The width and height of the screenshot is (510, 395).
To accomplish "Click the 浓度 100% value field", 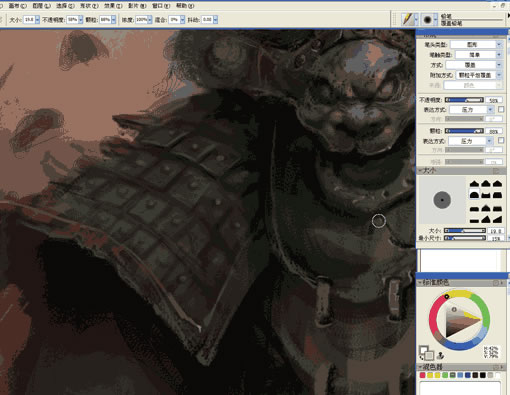I will (142, 20).
